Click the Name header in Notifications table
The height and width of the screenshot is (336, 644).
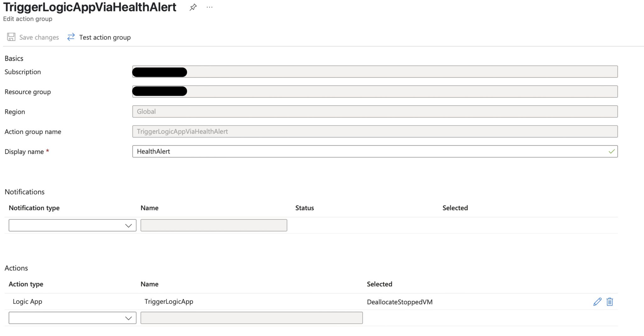(149, 208)
